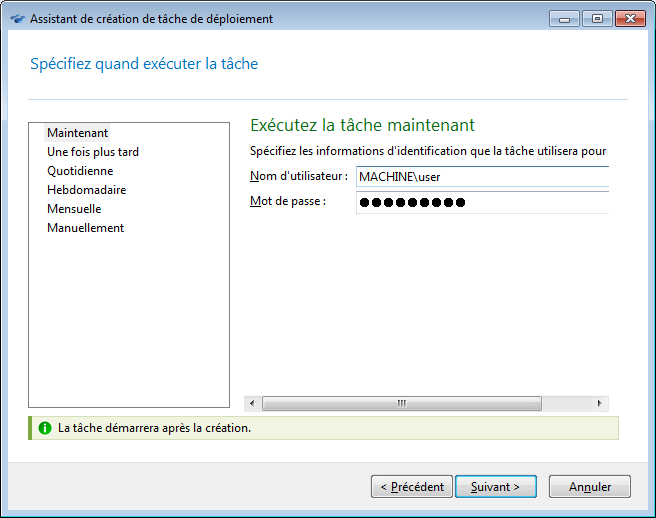Click the horizontal scrollbar thumb
The image size is (656, 518).
(401, 403)
